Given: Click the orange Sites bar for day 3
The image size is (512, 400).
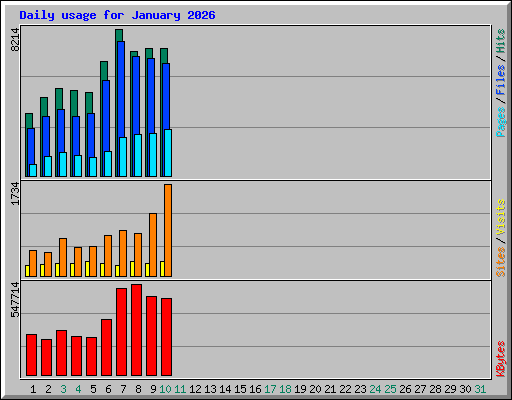Looking at the screenshot, I should [x=63, y=257].
